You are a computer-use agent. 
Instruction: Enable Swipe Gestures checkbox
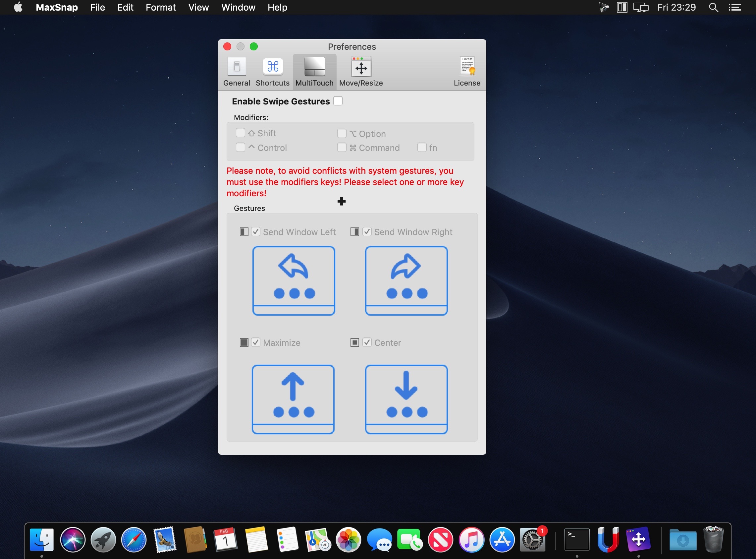(x=338, y=101)
